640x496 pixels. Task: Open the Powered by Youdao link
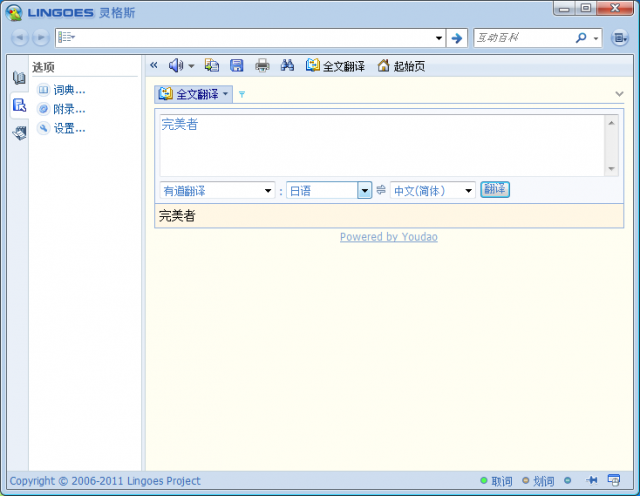(389, 237)
